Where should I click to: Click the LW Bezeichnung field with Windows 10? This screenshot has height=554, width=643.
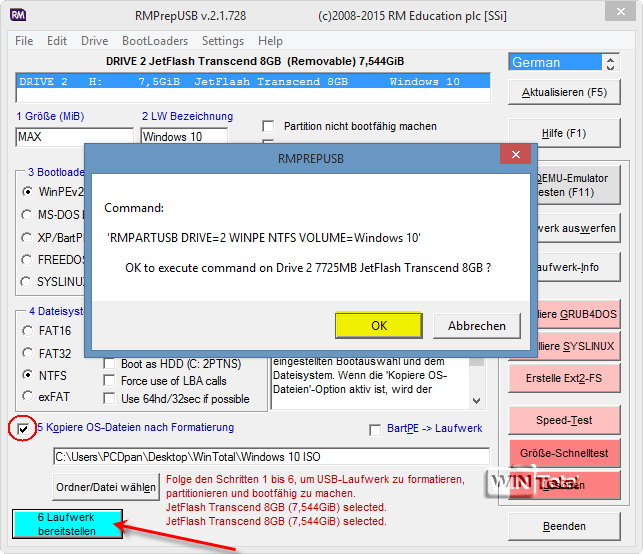[x=184, y=136]
